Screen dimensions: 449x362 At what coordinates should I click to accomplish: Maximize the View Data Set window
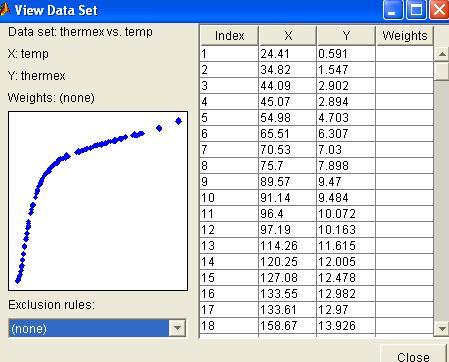click(416, 10)
